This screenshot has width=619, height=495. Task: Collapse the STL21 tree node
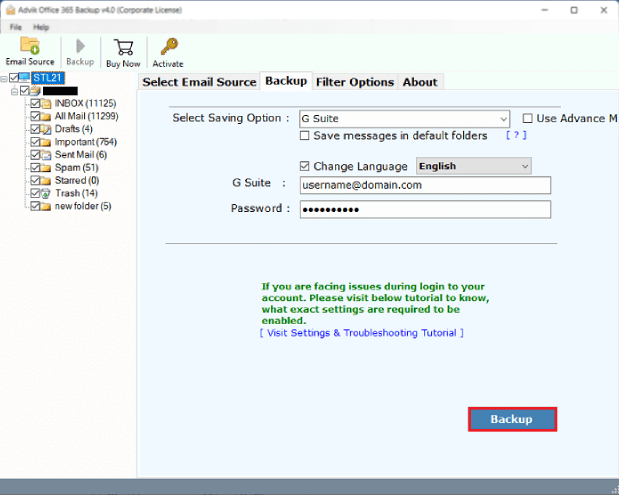4,79
